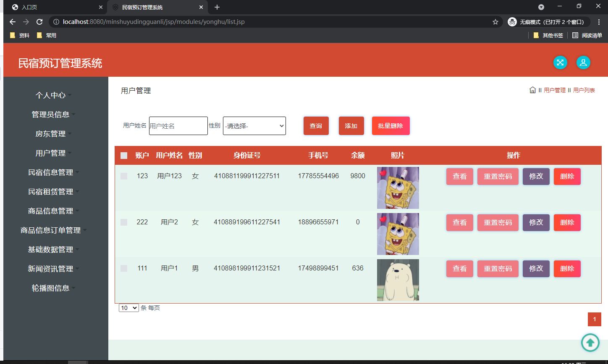Image resolution: width=608 pixels, height=364 pixels.
Task: Click the browser address bar URL
Action: pos(154,22)
